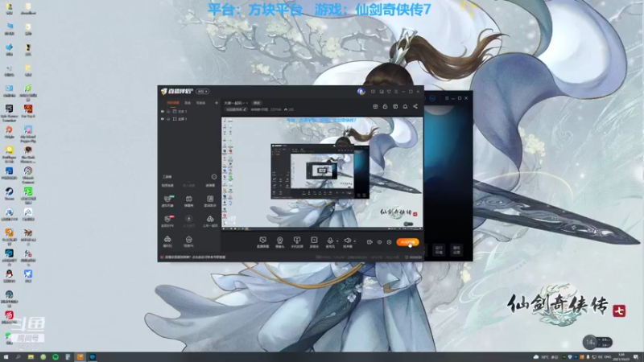The width and height of the screenshot is (644, 362).
Task: Open the mask tool icon with green badge
Action: [167, 199]
